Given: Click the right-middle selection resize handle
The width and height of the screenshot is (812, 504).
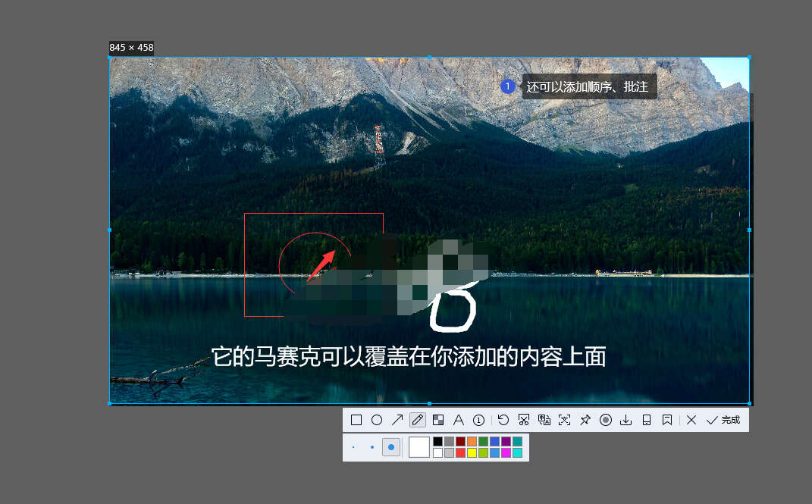Looking at the screenshot, I should click(x=749, y=230).
